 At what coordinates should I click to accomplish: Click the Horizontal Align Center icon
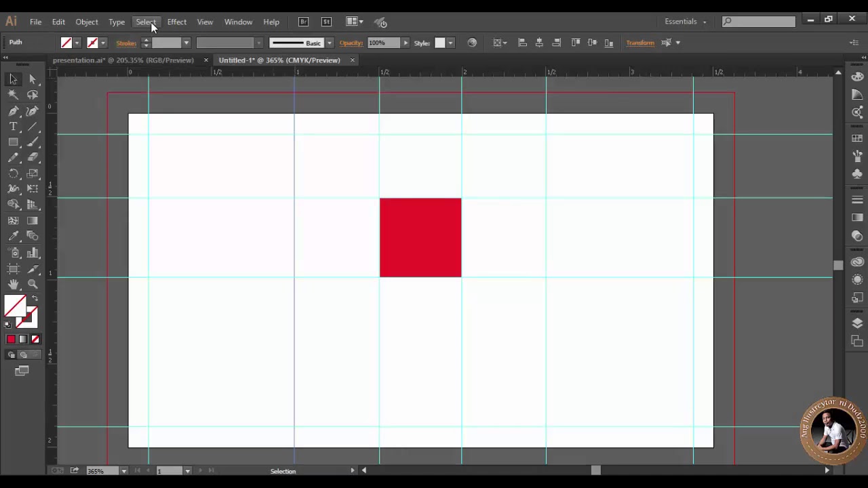[539, 43]
